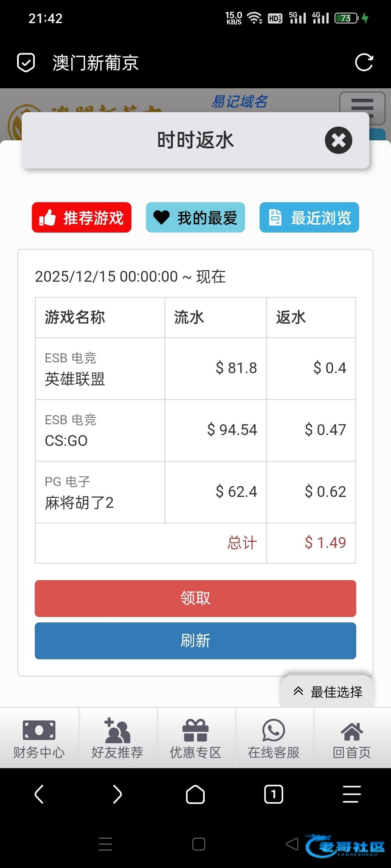391x868 pixels.
Task: Tap the browser reload icon
Action: point(364,63)
